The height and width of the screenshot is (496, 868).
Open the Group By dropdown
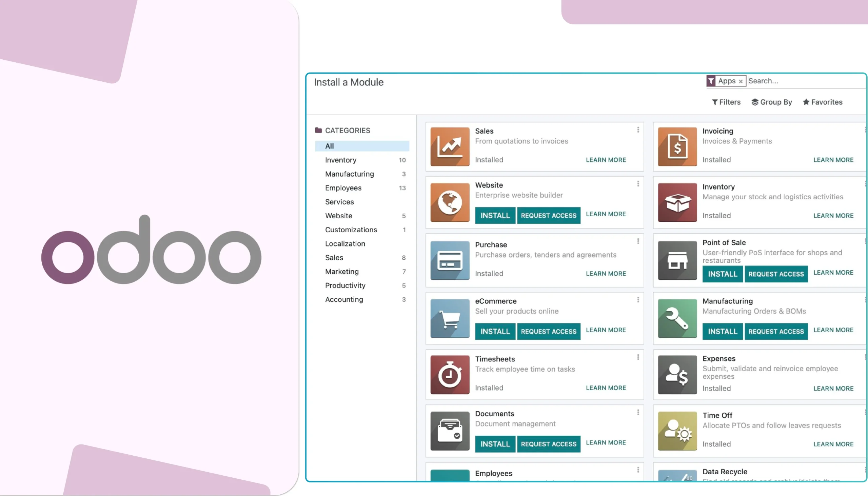772,102
